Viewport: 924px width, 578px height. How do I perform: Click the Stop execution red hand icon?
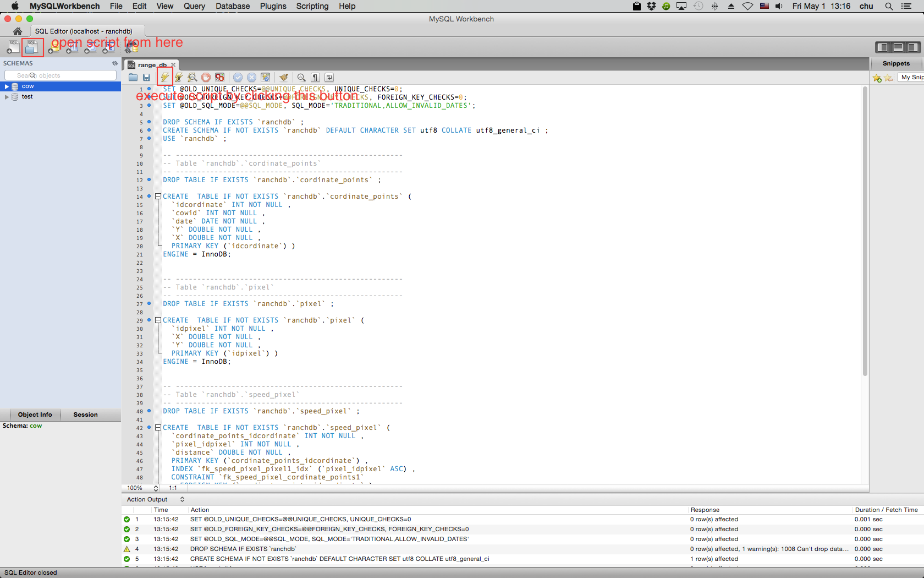206,78
